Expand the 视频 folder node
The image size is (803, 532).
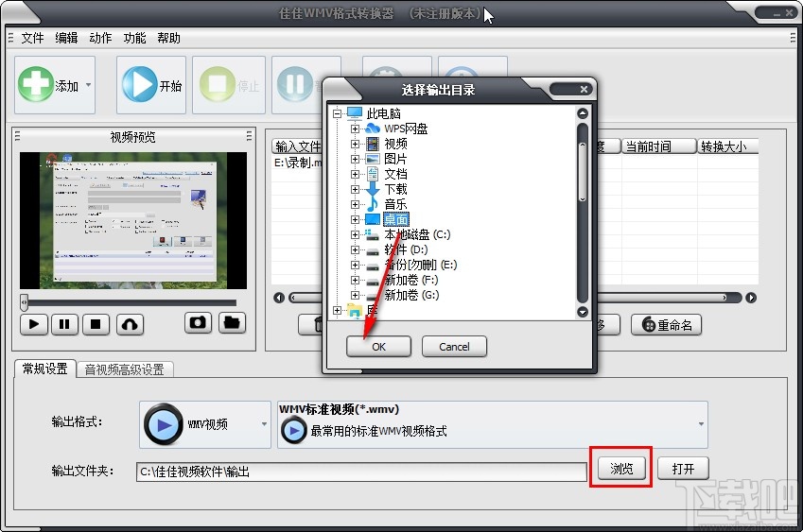(x=355, y=145)
